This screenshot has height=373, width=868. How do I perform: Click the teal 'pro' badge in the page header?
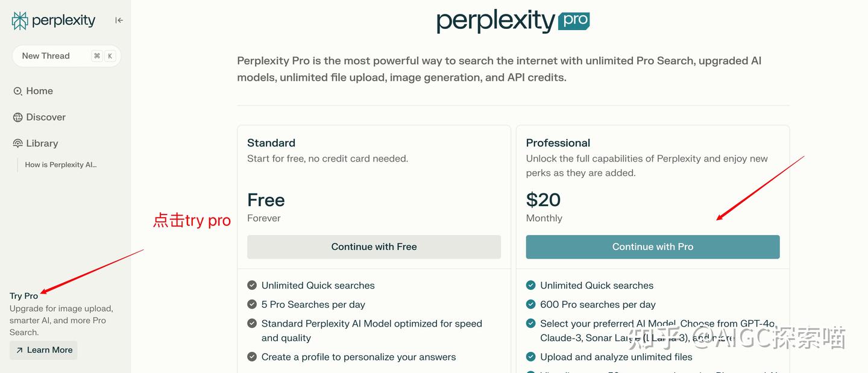pos(573,20)
